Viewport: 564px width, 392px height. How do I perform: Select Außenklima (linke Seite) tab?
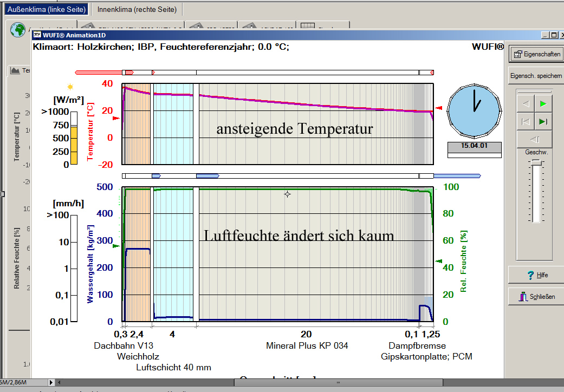pos(46,10)
